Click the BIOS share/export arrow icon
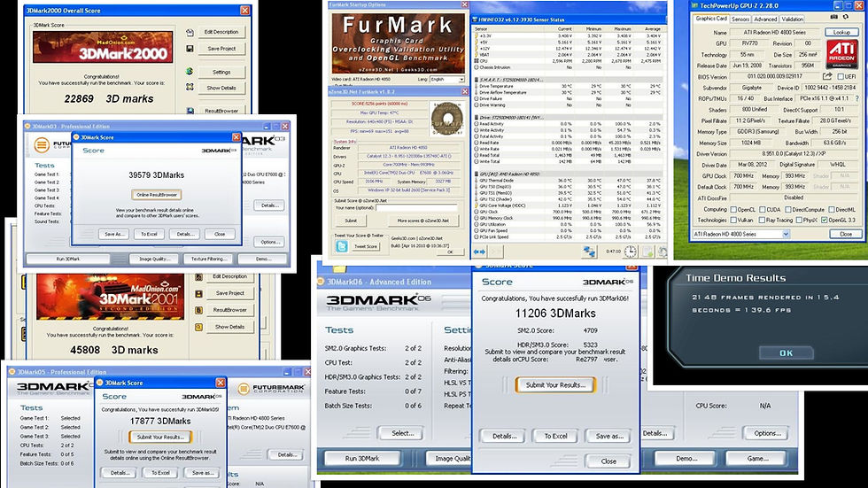The image size is (868, 488). [x=827, y=76]
